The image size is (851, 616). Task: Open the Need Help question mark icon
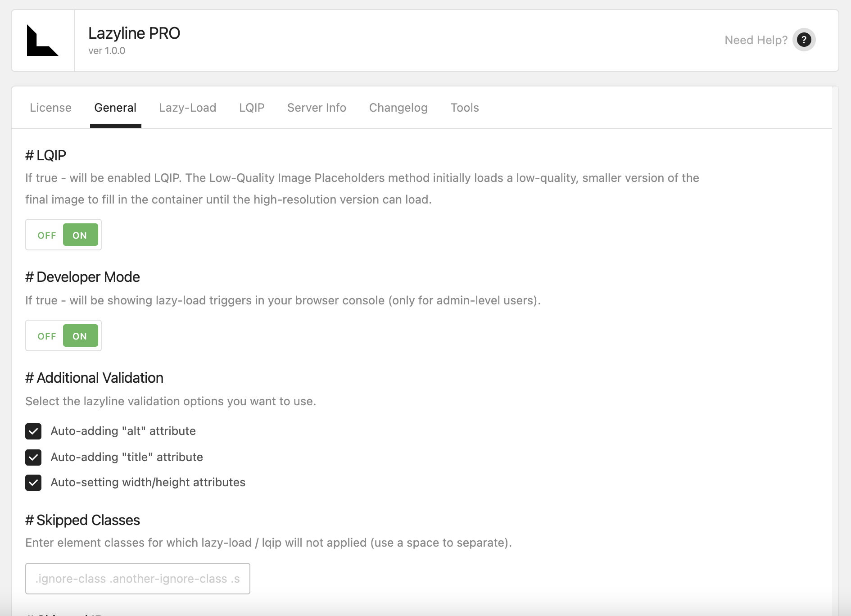(804, 40)
